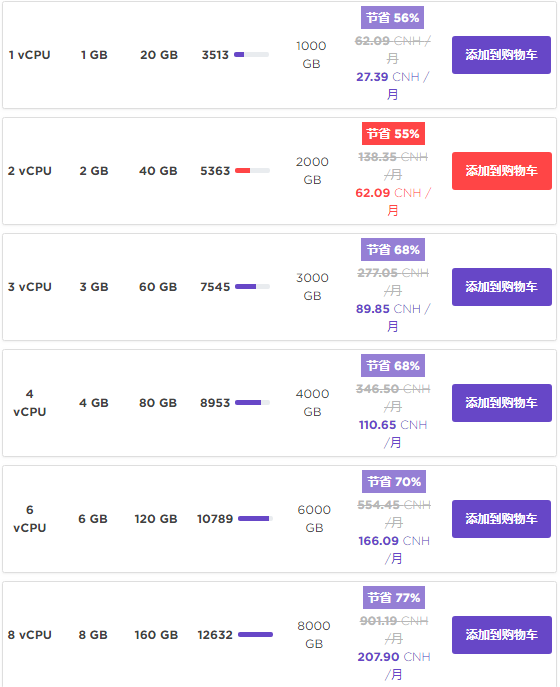The height and width of the screenshot is (687, 560).
Task: Add the 6 vCPU plan to cart
Action: point(501,519)
